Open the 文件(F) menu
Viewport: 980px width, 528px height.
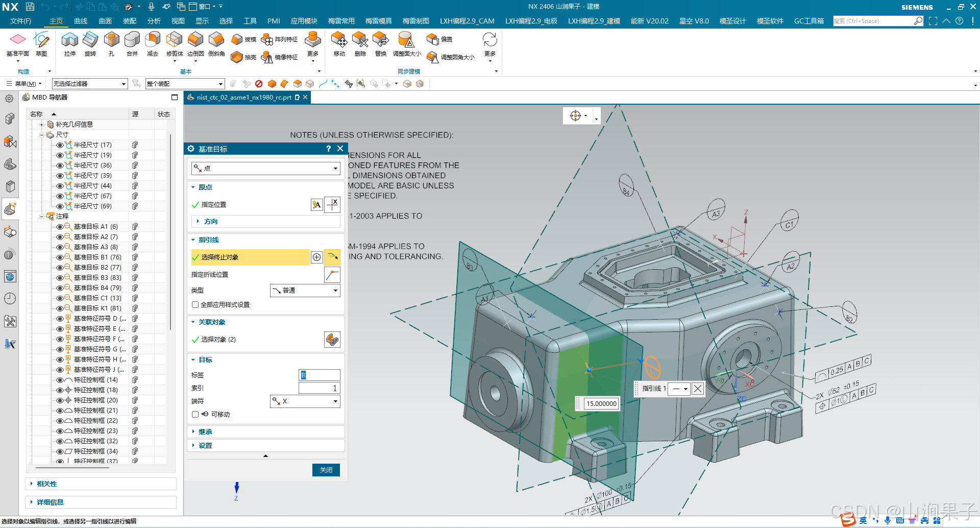(20, 21)
